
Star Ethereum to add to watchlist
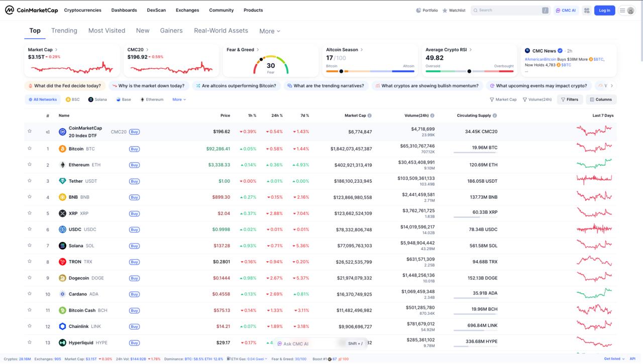point(29,165)
